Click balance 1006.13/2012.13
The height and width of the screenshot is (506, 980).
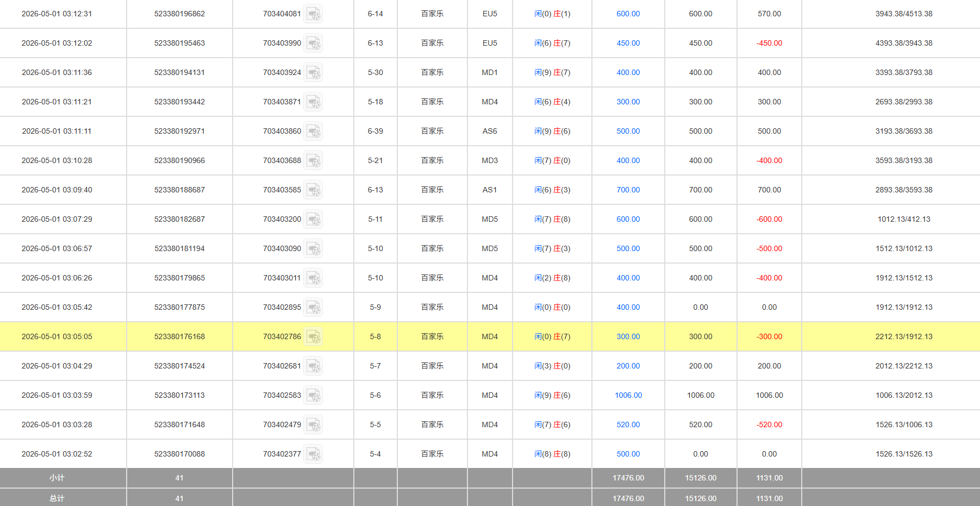tap(903, 395)
